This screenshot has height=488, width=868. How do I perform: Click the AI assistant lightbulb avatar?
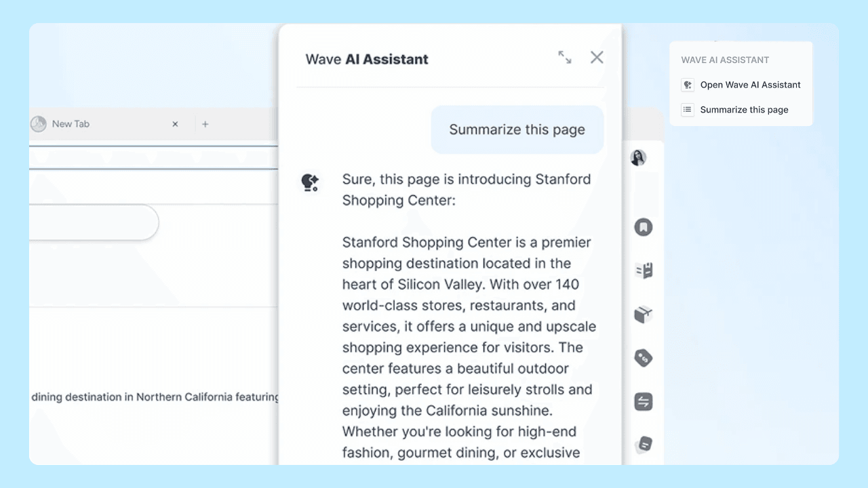[x=311, y=182]
